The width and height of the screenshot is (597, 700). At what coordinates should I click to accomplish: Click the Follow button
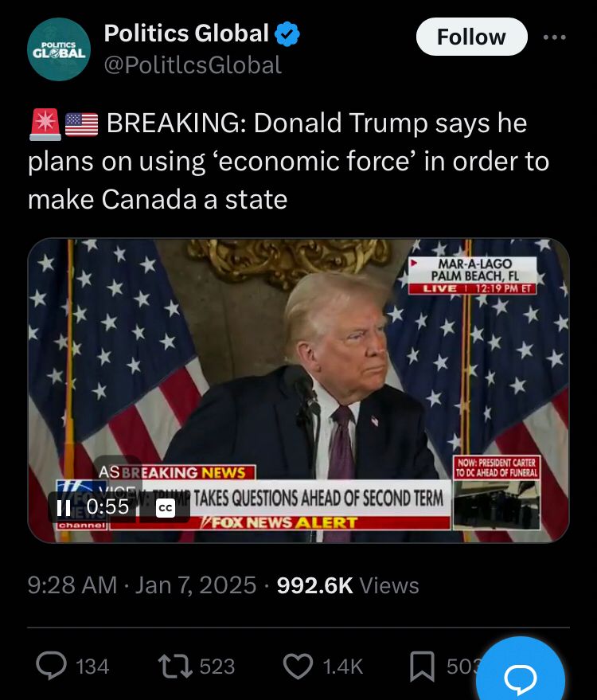coord(471,37)
